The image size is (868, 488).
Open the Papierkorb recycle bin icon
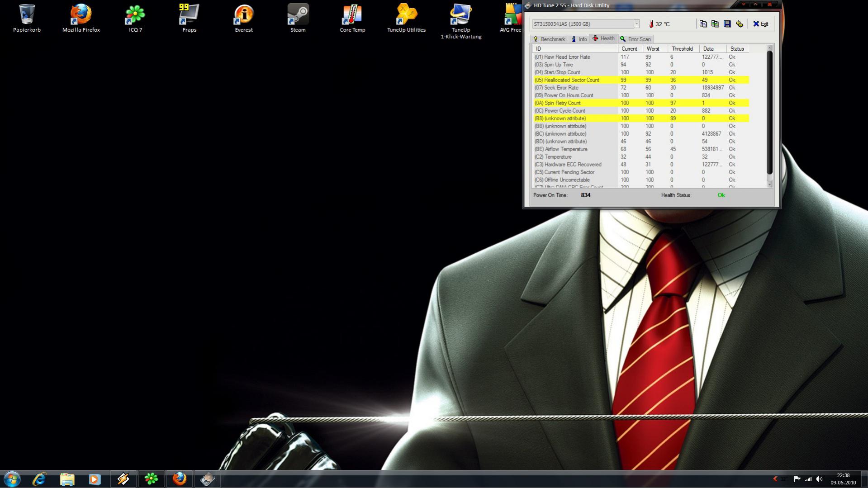pos(27,19)
